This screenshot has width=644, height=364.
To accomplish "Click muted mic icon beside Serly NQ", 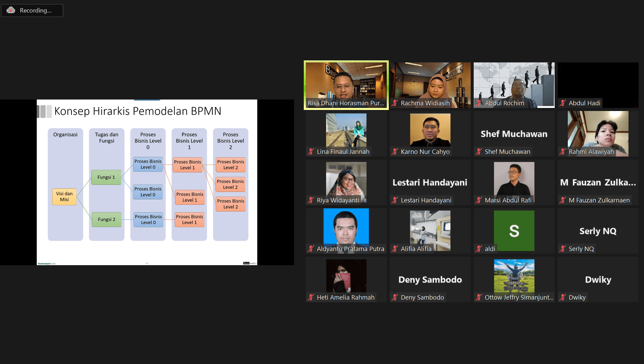I will (x=563, y=249).
